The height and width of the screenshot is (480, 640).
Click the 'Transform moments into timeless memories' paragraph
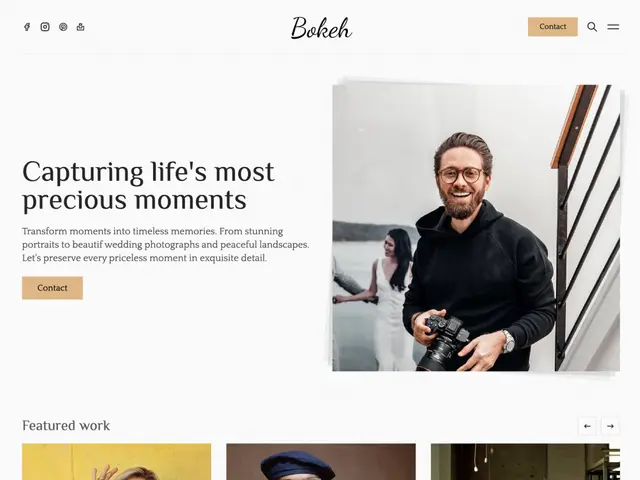(x=165, y=244)
